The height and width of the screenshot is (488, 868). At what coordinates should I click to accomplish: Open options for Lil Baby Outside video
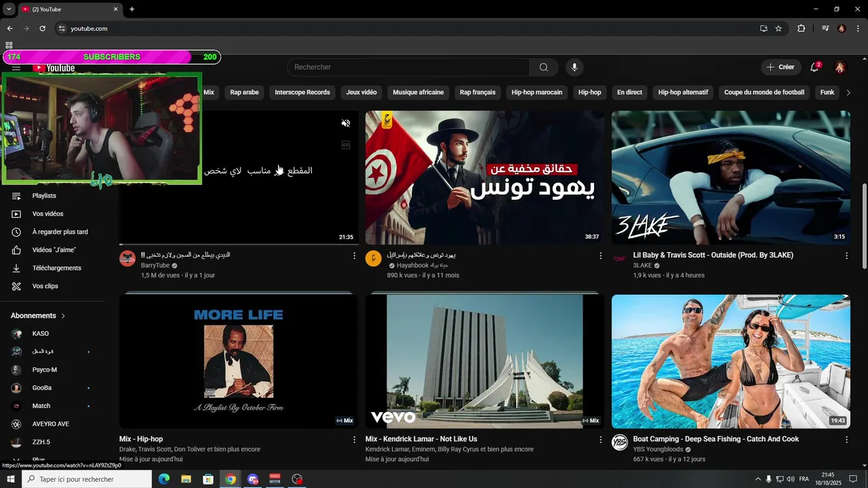coord(846,256)
